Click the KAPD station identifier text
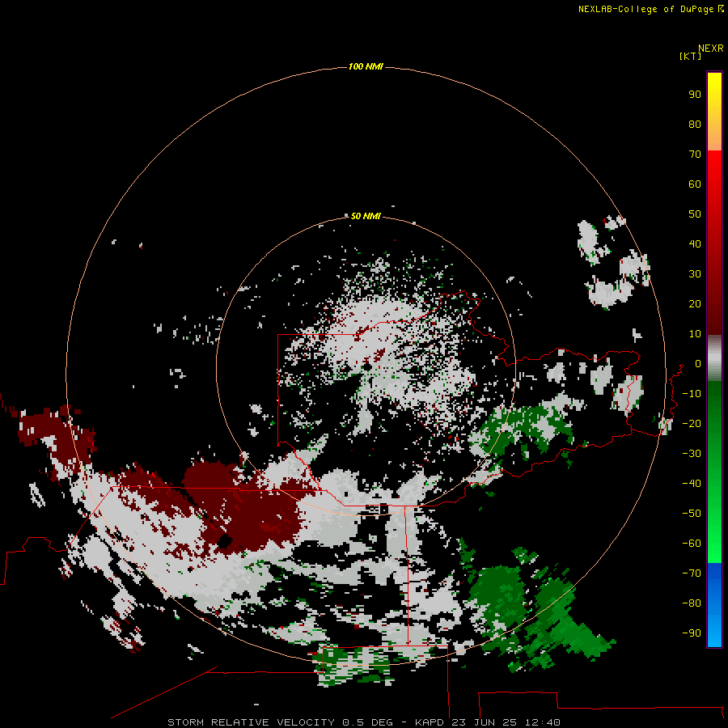The height and width of the screenshot is (728, 728). pos(430,722)
